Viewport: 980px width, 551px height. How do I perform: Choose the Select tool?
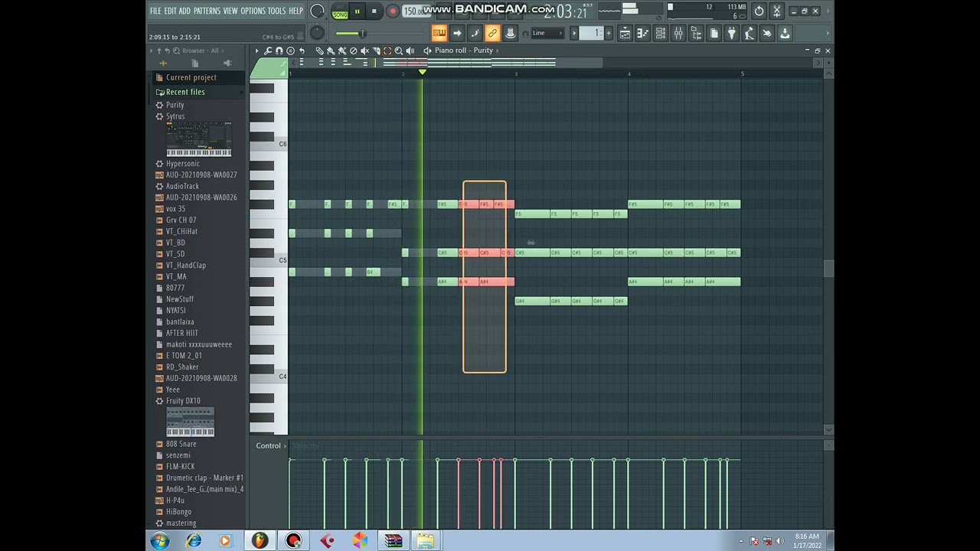[387, 51]
